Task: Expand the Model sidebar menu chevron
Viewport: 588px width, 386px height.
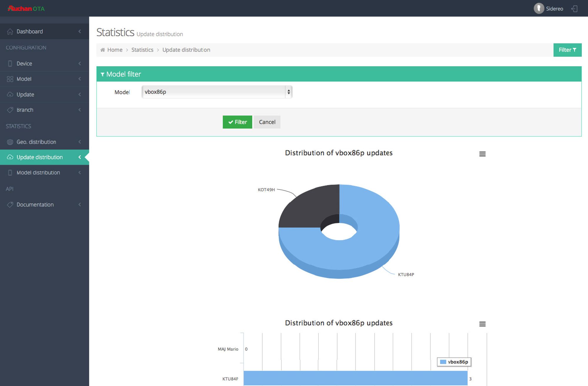Action: point(80,79)
